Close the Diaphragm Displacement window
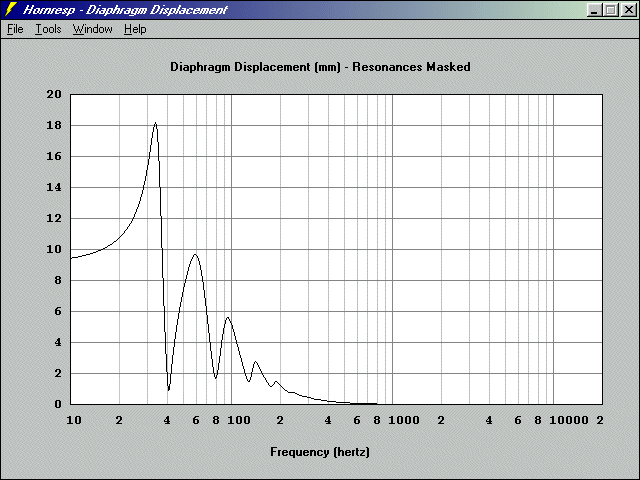 click(629, 9)
